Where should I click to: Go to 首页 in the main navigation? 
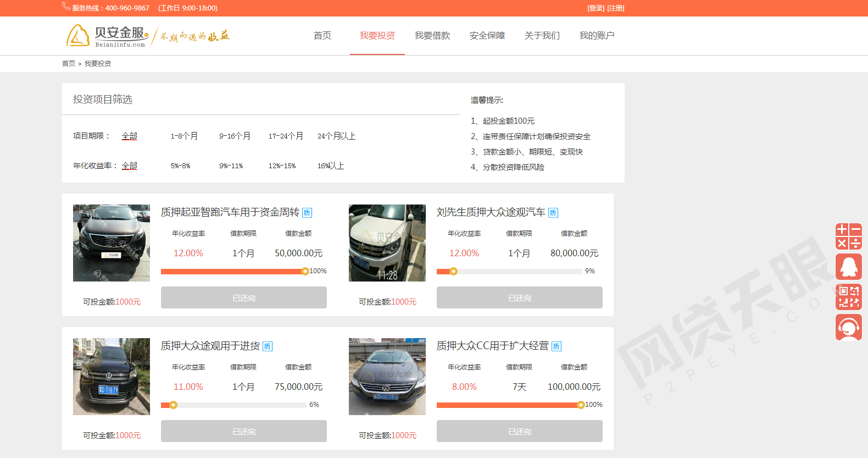(322, 36)
